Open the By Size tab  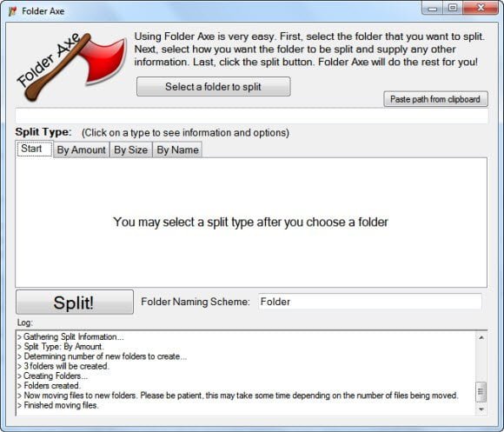(x=131, y=150)
